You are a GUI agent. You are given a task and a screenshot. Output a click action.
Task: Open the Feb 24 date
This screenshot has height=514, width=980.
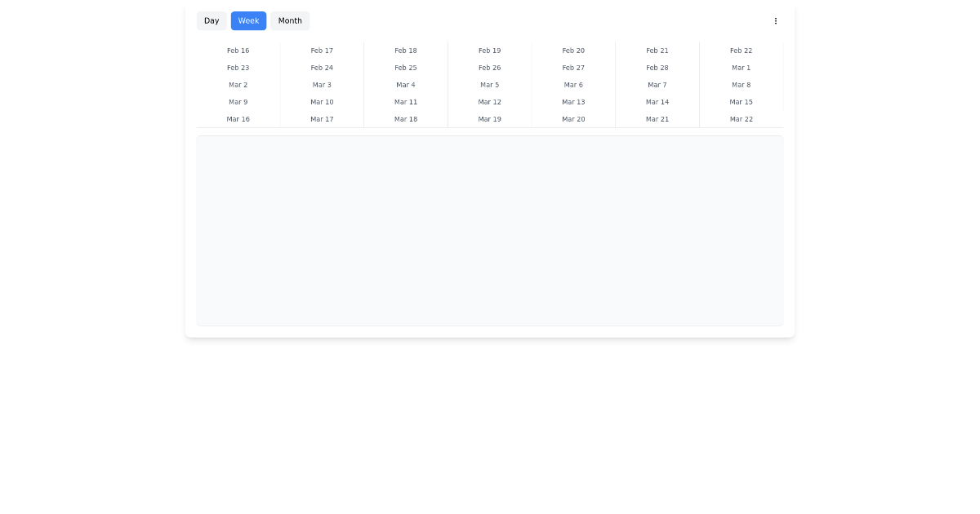point(322,68)
